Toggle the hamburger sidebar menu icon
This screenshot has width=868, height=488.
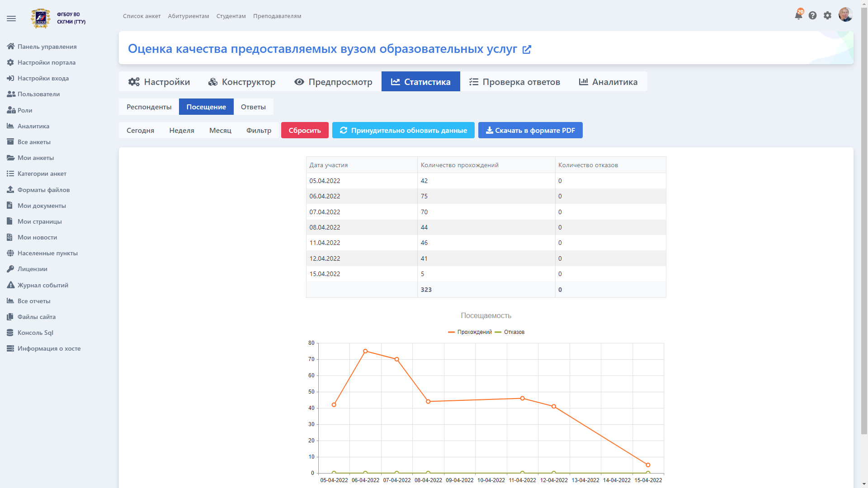pyautogui.click(x=11, y=19)
